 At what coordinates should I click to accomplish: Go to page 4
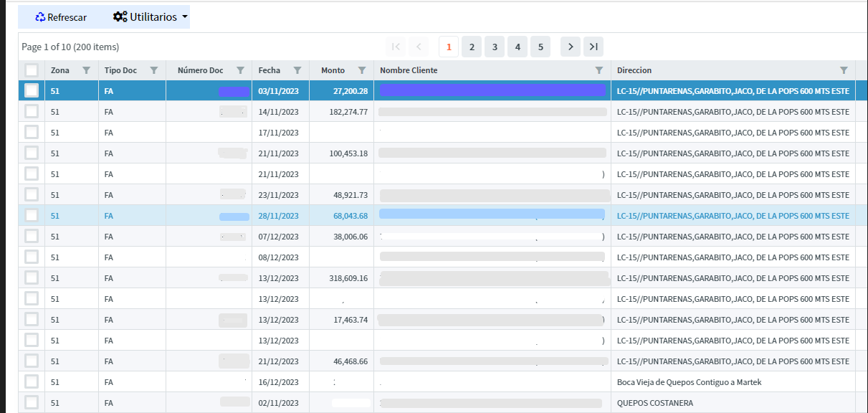[x=518, y=47]
